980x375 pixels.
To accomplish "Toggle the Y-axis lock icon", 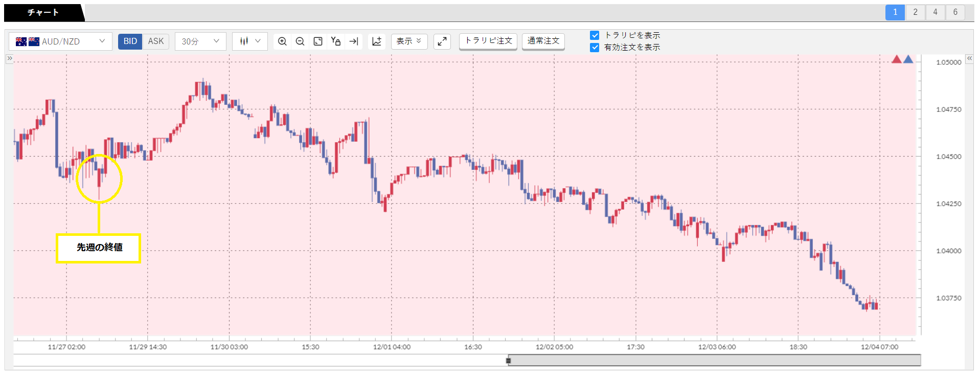I will (x=336, y=41).
